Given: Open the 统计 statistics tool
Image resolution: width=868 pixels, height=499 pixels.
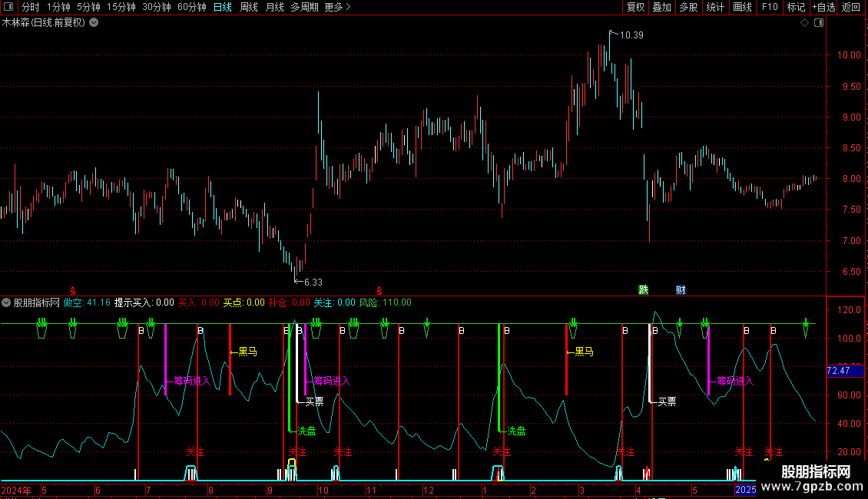Looking at the screenshot, I should point(715,7).
